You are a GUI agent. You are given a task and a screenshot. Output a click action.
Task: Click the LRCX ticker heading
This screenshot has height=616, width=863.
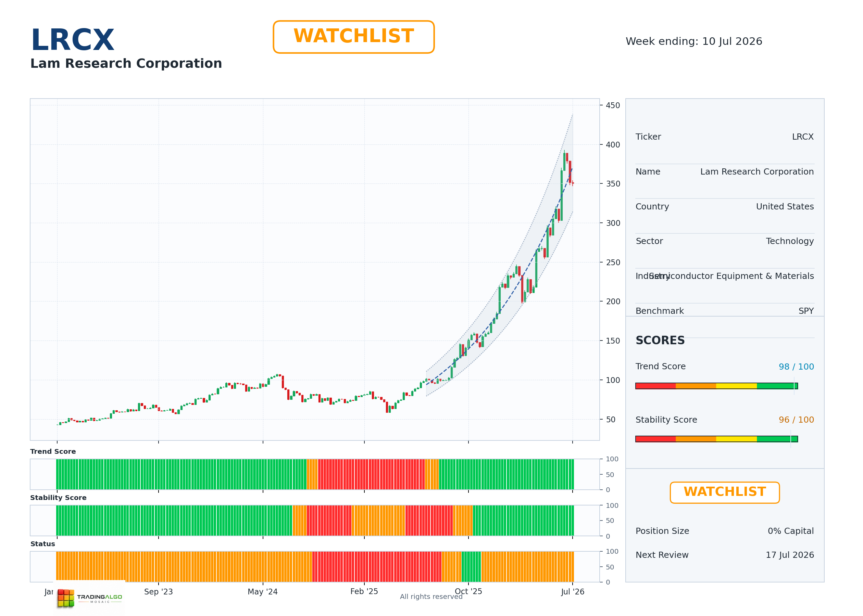tap(73, 40)
